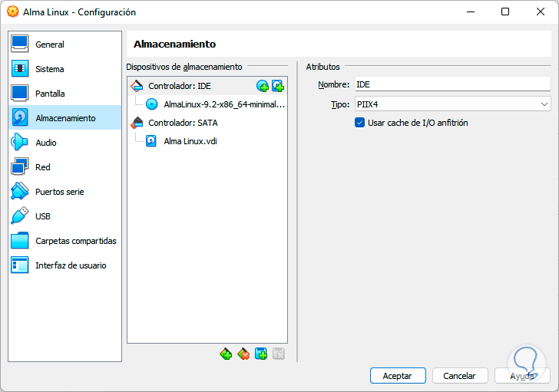Image resolution: width=559 pixels, height=392 pixels.
Task: Select AlmaLinux-9.2-x86_64-minimal entry
Action: (x=224, y=104)
